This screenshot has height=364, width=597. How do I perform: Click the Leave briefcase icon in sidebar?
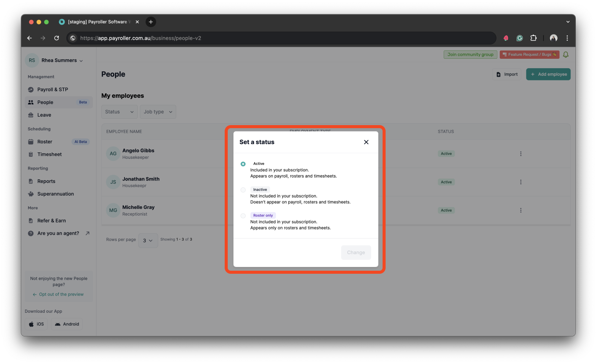pos(31,115)
